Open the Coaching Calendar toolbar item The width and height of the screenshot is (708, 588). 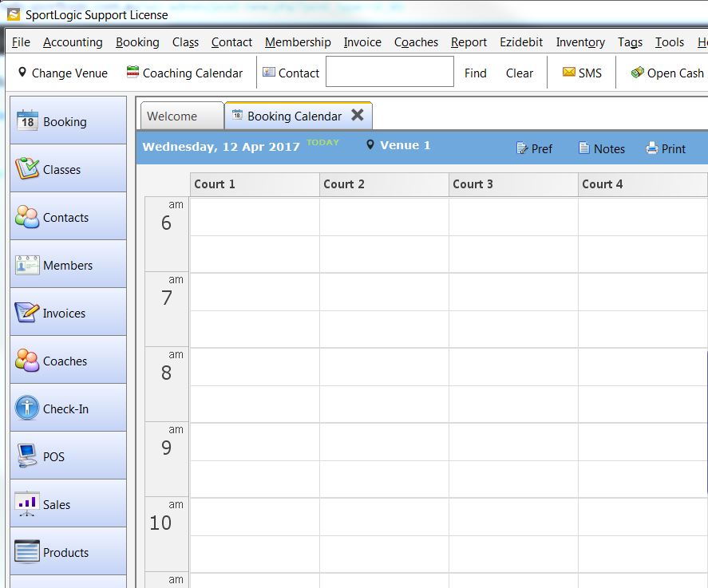184,73
